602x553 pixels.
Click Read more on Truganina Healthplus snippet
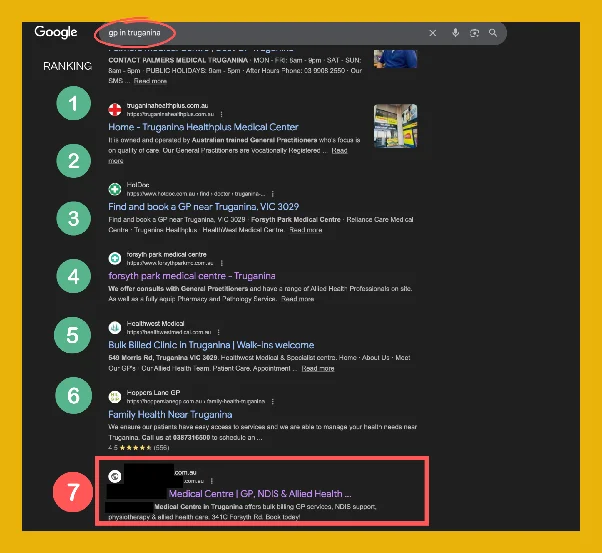(x=339, y=151)
